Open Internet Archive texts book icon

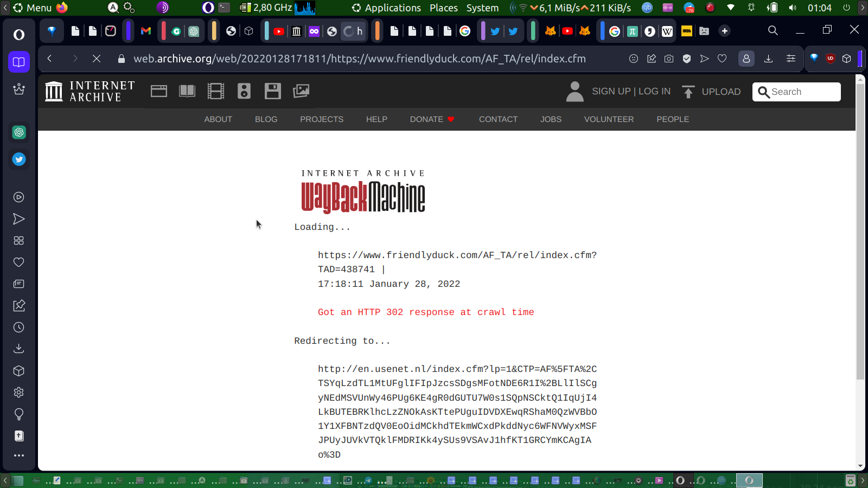coord(187,91)
